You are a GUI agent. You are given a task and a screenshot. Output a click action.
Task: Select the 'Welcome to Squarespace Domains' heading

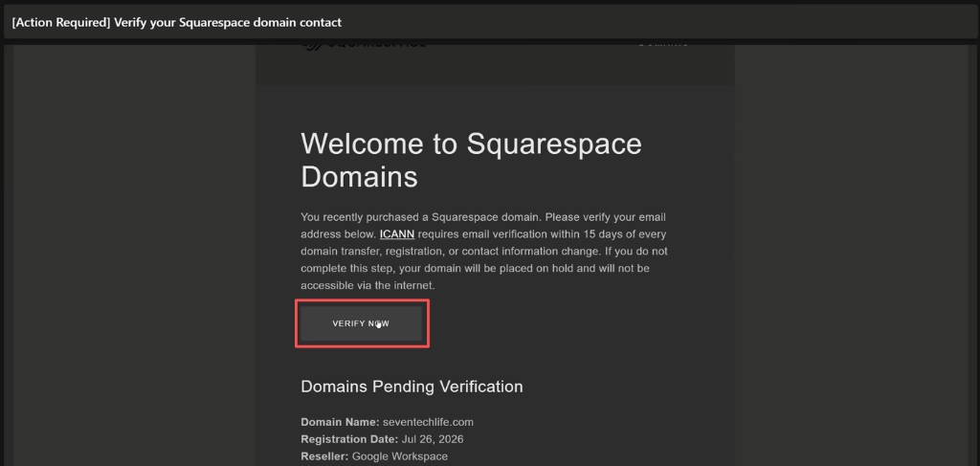pyautogui.click(x=471, y=160)
